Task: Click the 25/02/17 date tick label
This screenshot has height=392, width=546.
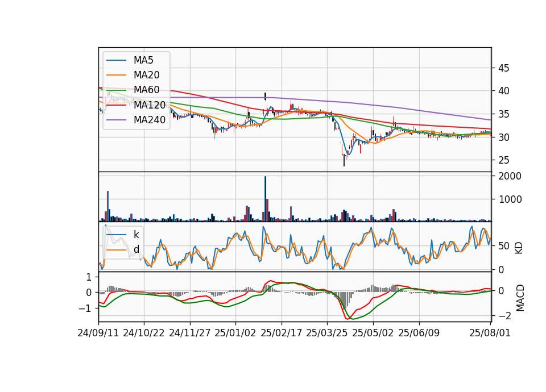Action: 282,333
